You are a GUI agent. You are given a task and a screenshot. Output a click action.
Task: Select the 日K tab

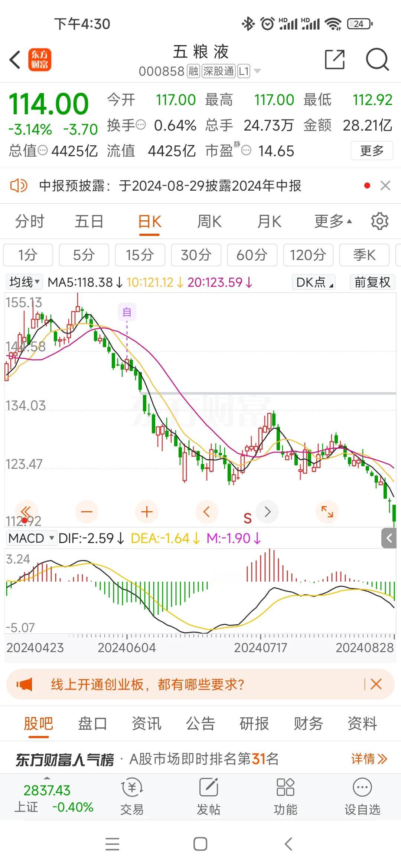[x=150, y=221]
